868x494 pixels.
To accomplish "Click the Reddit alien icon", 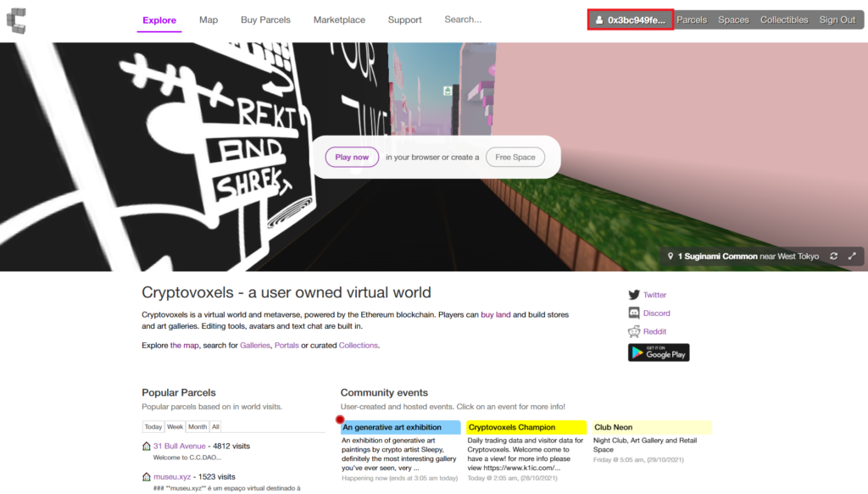I will [634, 331].
